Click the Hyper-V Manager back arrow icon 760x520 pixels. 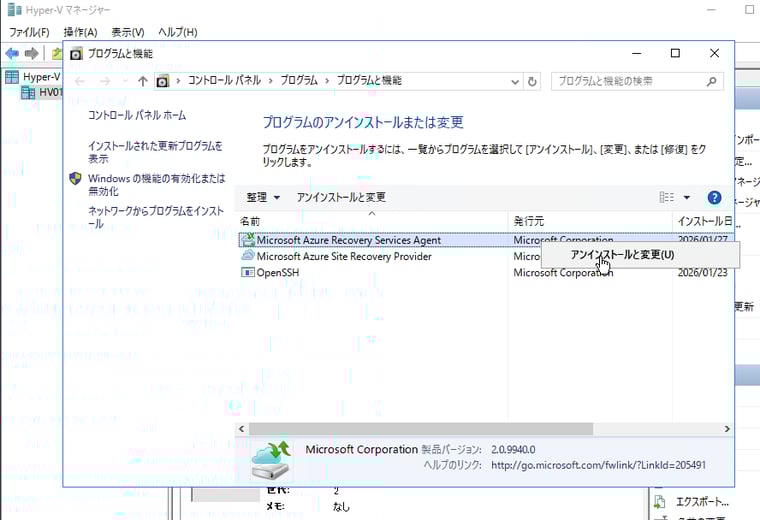13,53
